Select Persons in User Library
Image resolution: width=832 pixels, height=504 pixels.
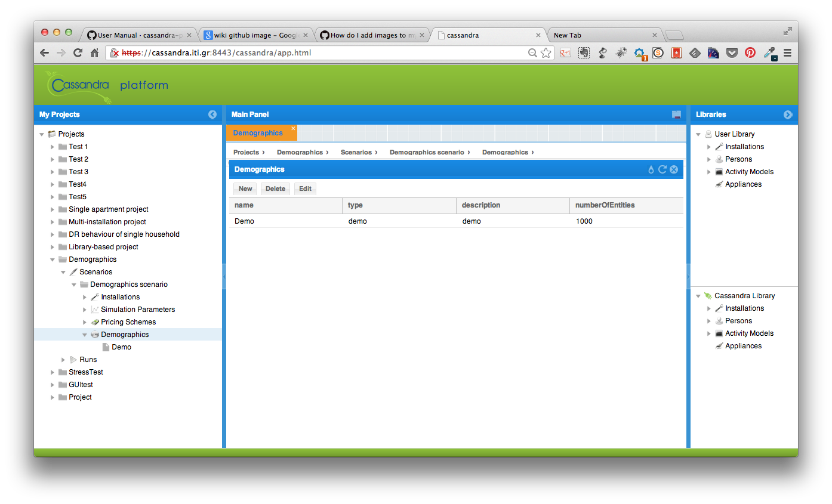(738, 159)
